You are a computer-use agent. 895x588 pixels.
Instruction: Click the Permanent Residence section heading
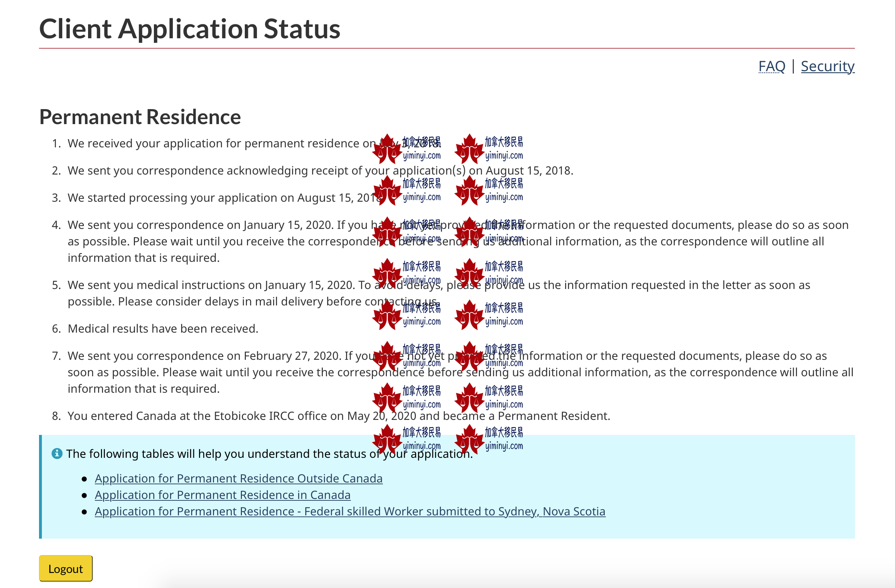tap(140, 117)
